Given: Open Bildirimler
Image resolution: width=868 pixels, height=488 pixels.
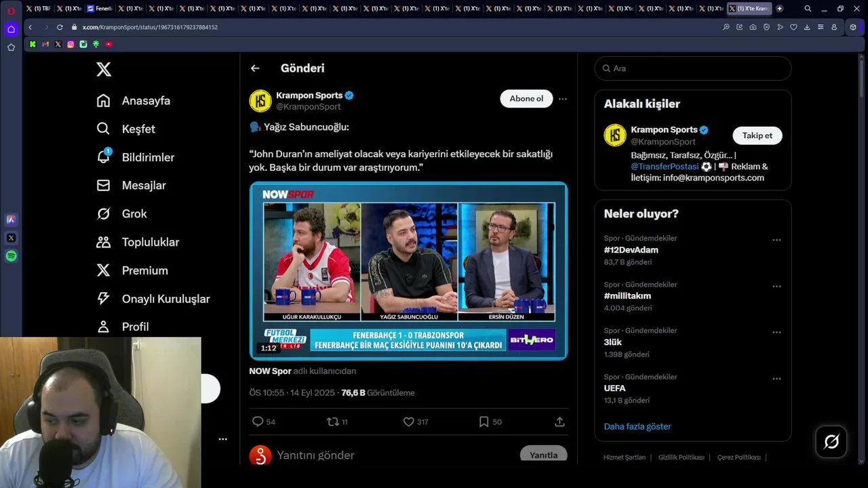Looking at the screenshot, I should click(x=135, y=157).
